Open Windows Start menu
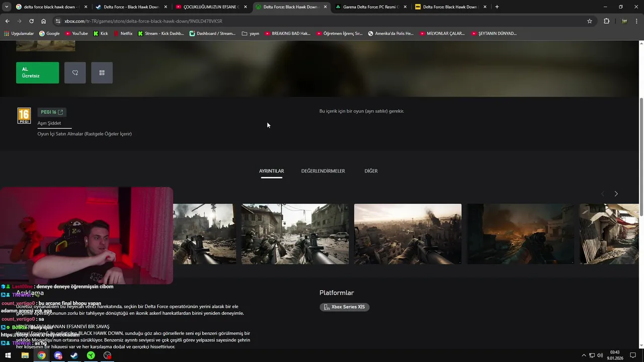This screenshot has height=362, width=644. click(8, 355)
